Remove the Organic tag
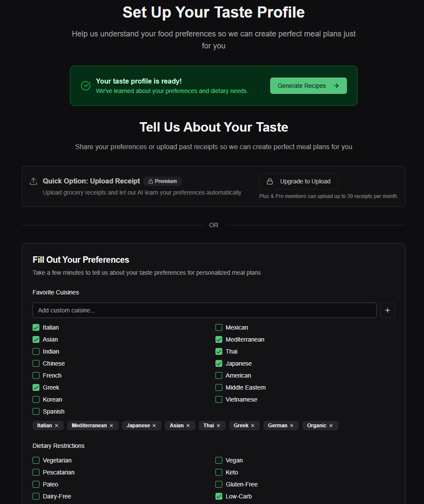The width and height of the screenshot is (424, 504). coord(331,425)
